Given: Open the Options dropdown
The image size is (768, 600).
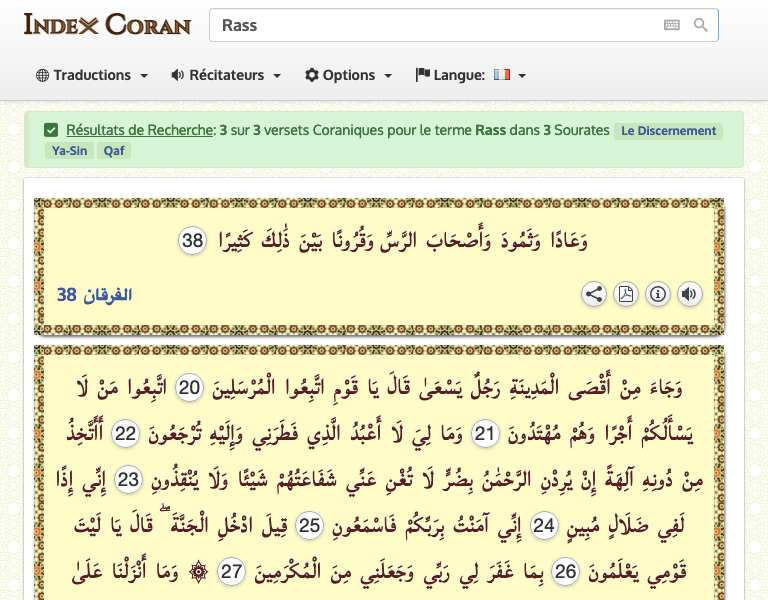Looking at the screenshot, I should [x=349, y=75].
